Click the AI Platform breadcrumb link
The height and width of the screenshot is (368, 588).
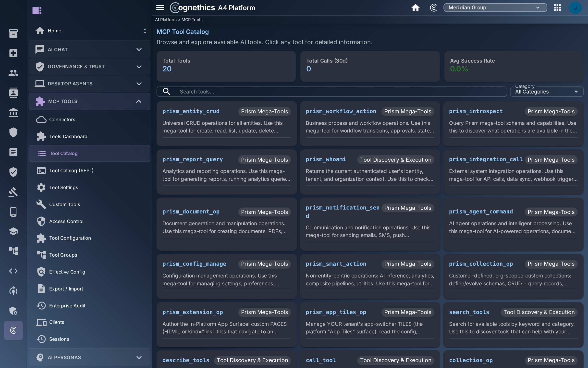pyautogui.click(x=166, y=20)
